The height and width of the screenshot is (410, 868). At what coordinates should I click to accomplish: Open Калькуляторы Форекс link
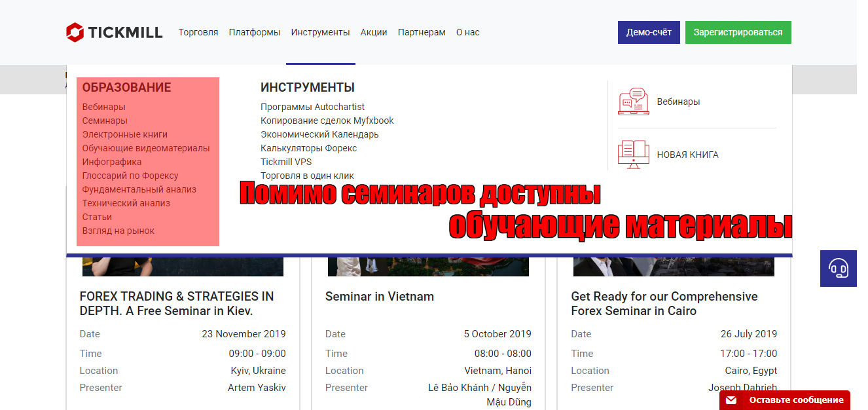click(x=309, y=148)
